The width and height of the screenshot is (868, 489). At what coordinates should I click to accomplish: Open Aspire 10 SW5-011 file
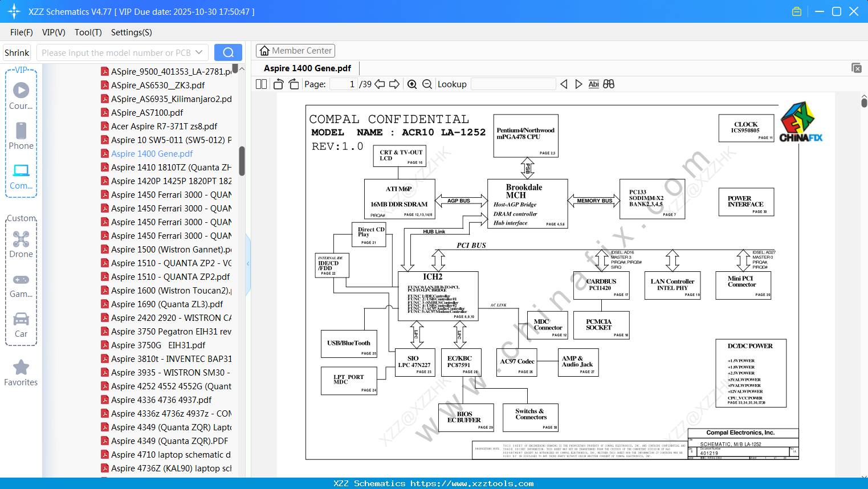click(x=166, y=140)
